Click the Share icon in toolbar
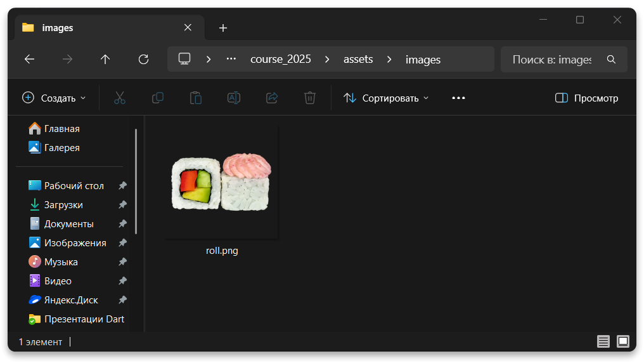Screen dimensions: 644x363 (x=272, y=98)
